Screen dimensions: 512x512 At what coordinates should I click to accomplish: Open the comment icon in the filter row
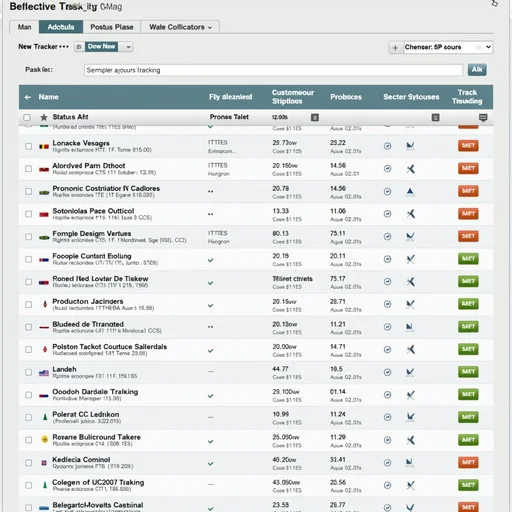tap(483, 118)
